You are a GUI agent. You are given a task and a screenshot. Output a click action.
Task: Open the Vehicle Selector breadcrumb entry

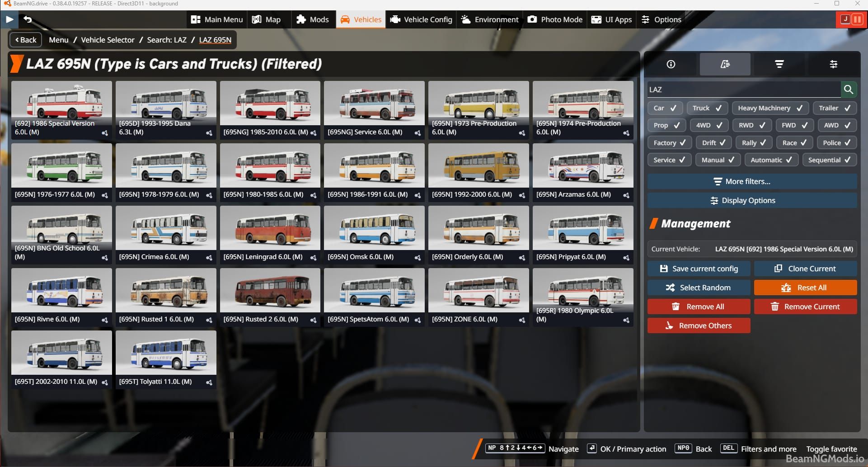click(108, 40)
